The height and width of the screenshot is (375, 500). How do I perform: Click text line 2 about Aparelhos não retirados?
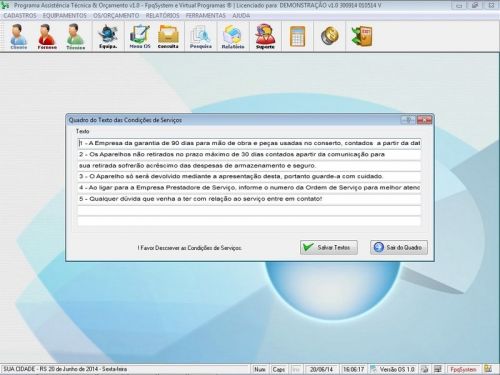click(x=249, y=154)
